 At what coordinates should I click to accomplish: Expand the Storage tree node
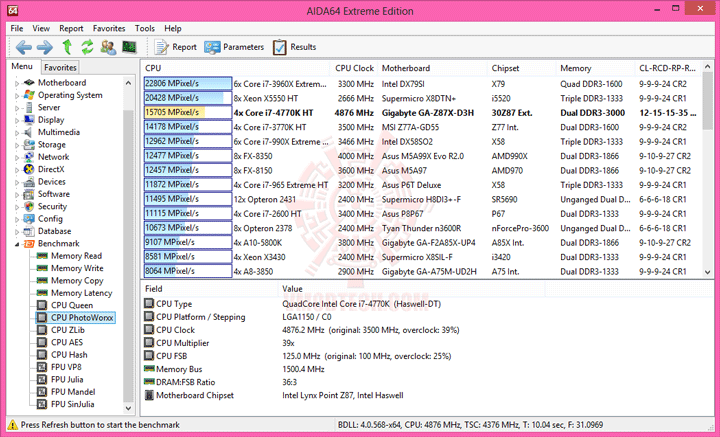(x=17, y=146)
